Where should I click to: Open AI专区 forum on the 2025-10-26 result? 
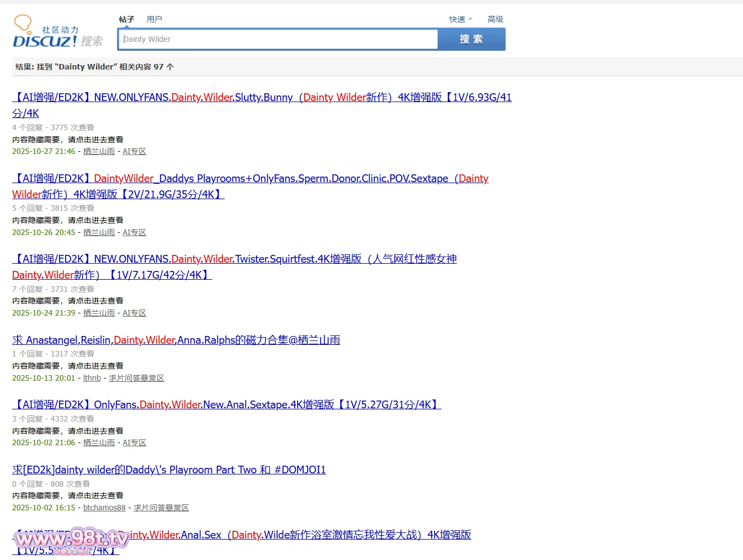tap(134, 232)
